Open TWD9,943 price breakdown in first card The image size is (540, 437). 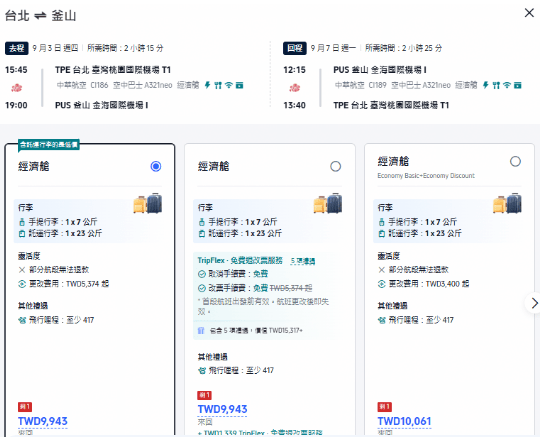[43, 421]
